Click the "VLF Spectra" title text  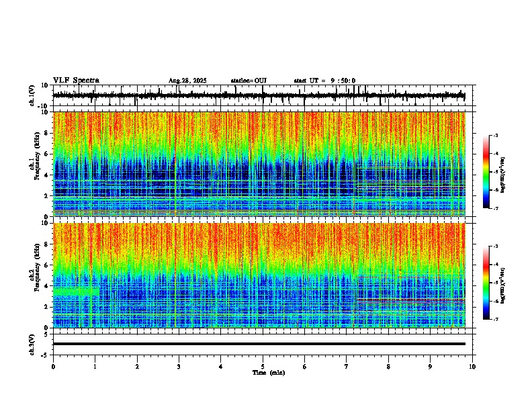tap(76, 81)
